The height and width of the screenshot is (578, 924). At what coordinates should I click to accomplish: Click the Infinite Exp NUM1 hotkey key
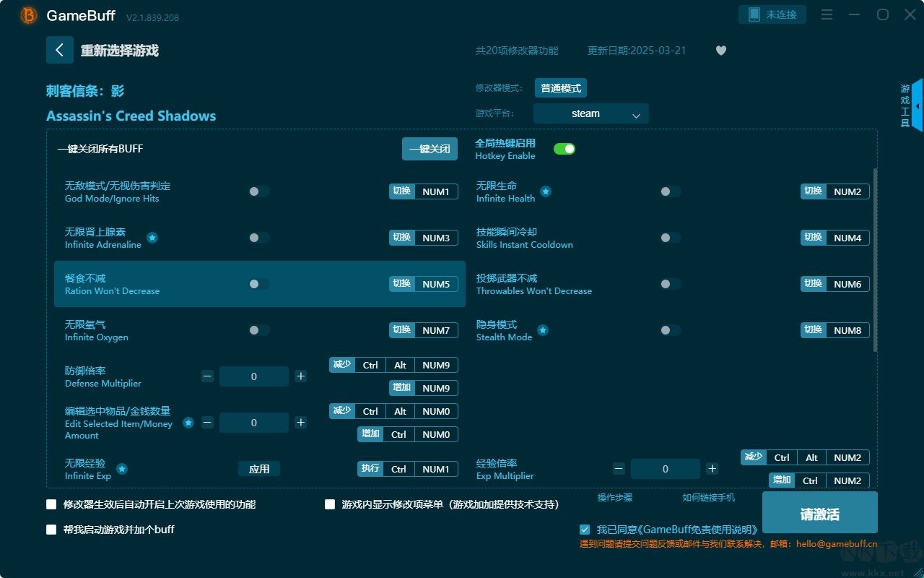(436, 469)
